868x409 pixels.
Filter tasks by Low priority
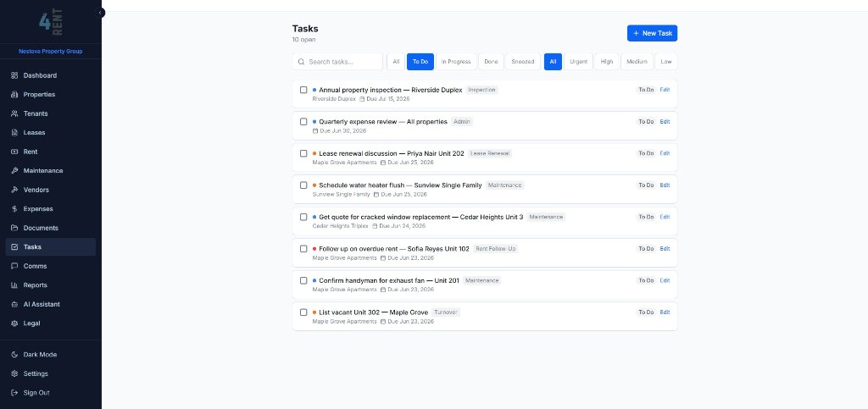pyautogui.click(x=666, y=62)
